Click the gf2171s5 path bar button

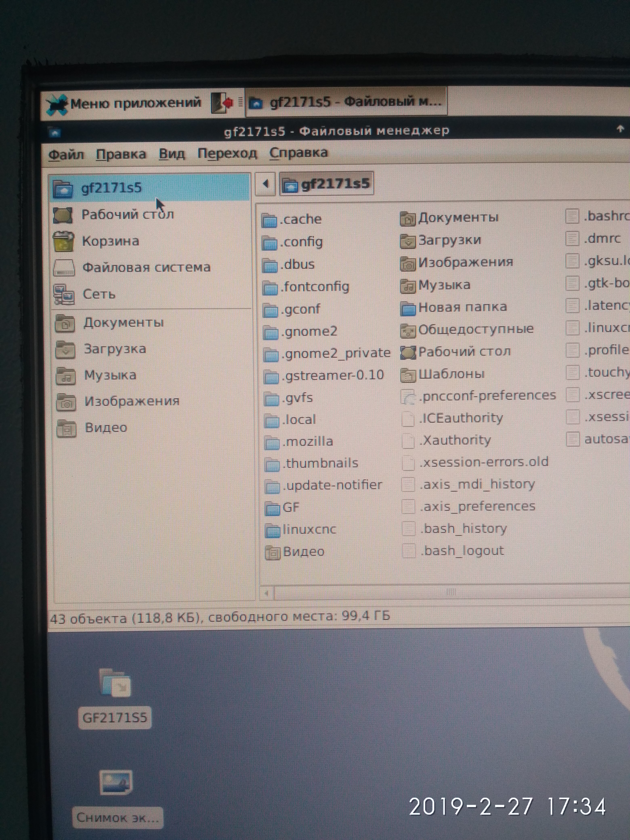[327, 184]
